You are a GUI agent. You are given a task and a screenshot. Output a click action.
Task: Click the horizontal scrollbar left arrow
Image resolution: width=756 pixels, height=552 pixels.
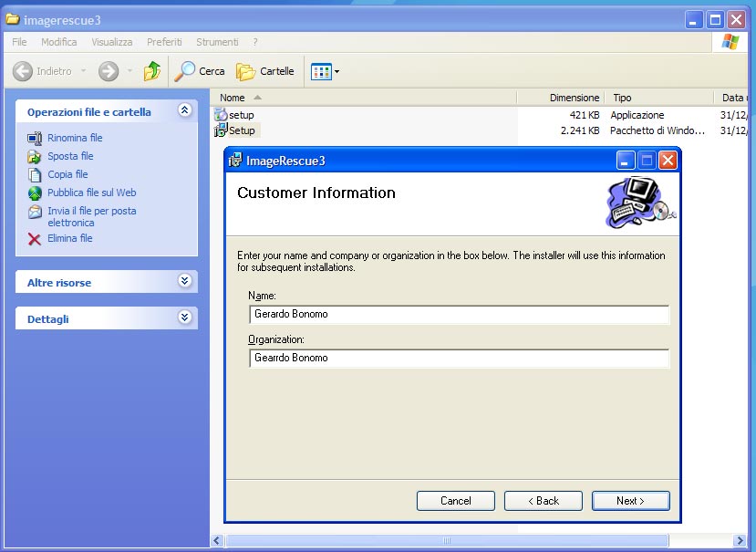pos(216,541)
